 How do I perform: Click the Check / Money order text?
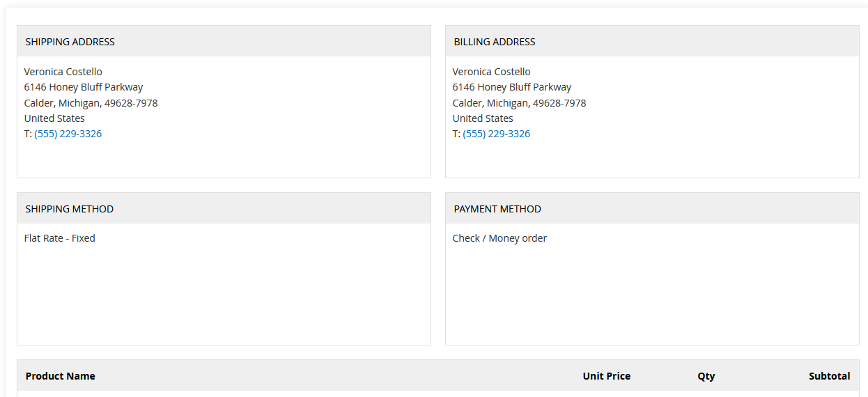pos(499,238)
